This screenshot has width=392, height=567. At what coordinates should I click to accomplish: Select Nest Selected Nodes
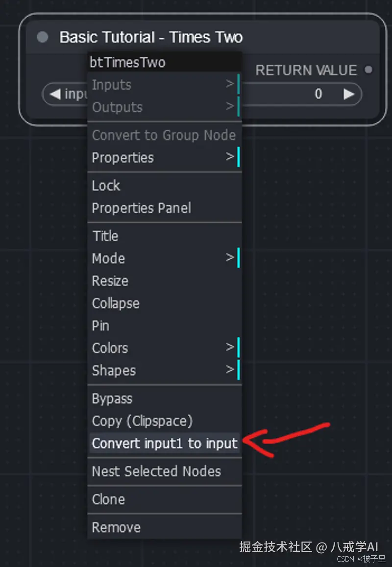coord(156,471)
